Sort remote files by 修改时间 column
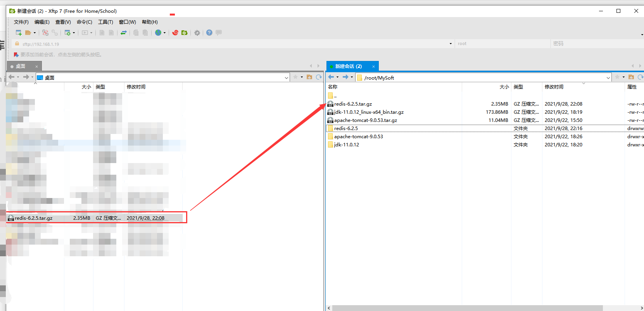Viewport: 644px width, 311px height. [583, 87]
